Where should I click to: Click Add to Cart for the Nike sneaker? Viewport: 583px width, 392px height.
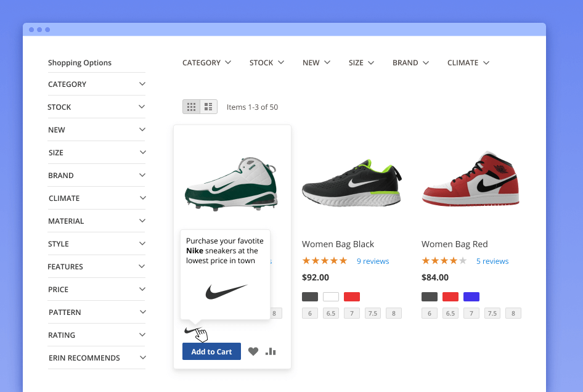(211, 351)
